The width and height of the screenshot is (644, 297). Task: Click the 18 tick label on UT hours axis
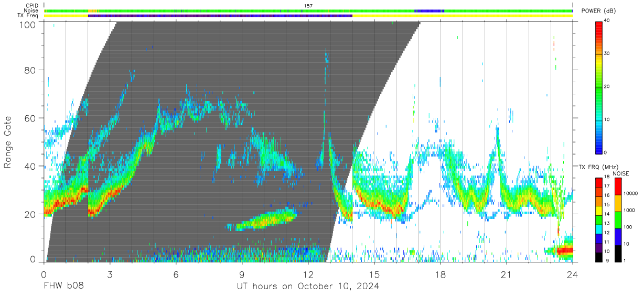[x=441, y=274]
